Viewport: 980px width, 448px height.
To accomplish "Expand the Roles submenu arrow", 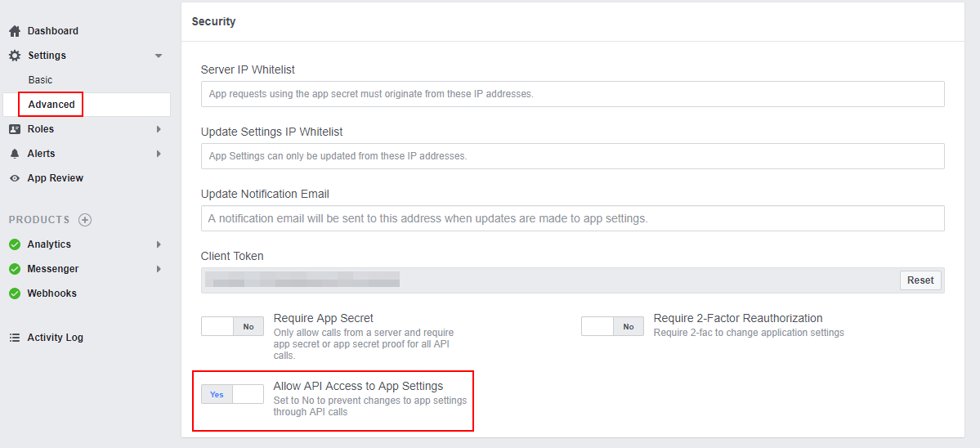I will (159, 129).
